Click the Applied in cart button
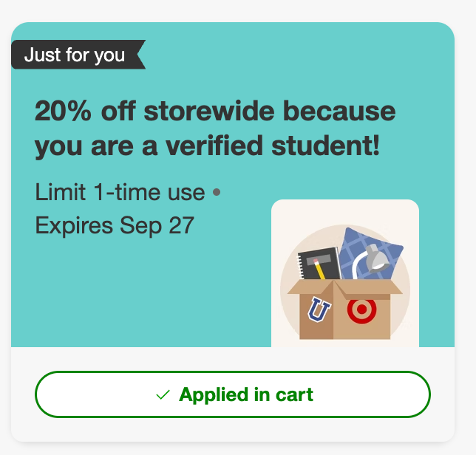 click(233, 394)
